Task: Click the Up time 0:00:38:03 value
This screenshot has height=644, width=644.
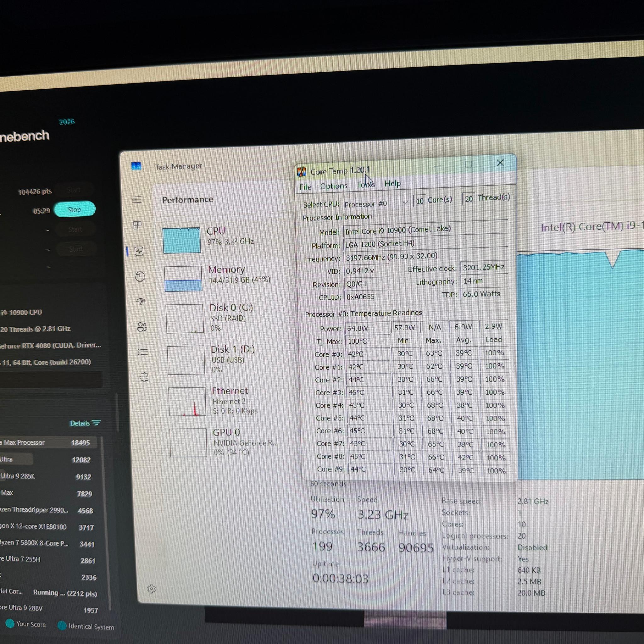Action: pyautogui.click(x=341, y=578)
